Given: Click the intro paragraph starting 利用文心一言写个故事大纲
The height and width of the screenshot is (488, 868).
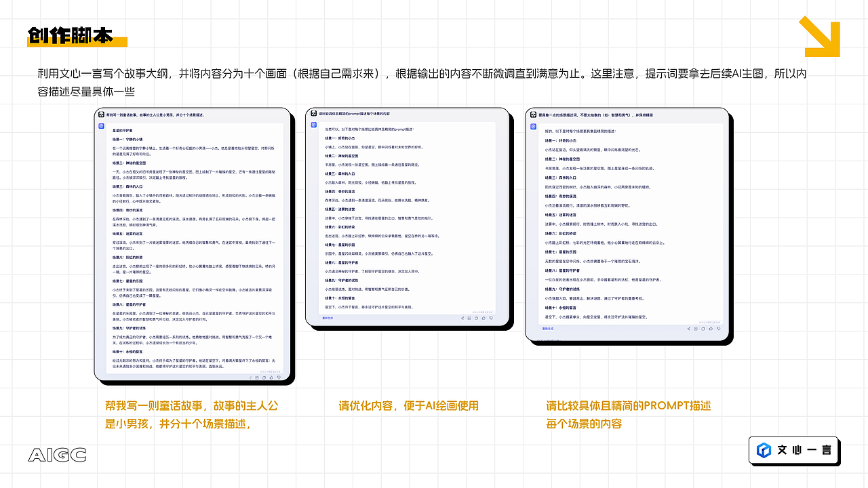Looking at the screenshot, I should tap(422, 82).
